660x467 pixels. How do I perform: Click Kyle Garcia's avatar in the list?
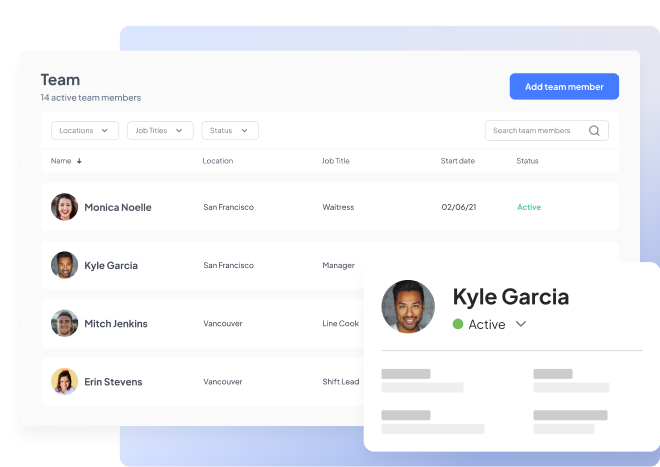pyautogui.click(x=65, y=265)
